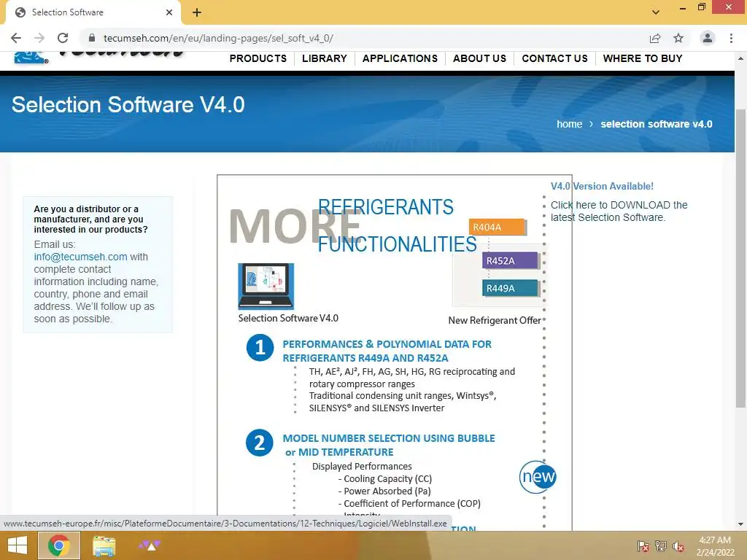Share this page via share icon
This screenshot has width=747, height=560.
tap(655, 38)
